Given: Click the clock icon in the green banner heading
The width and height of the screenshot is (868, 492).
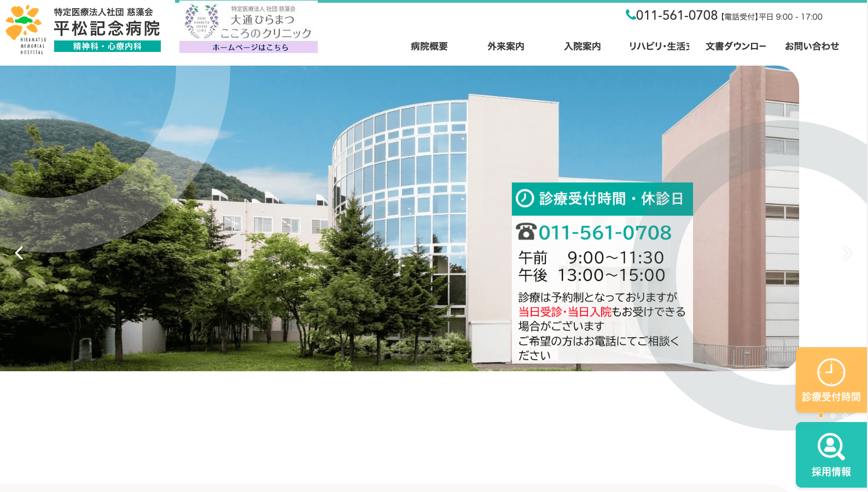Looking at the screenshot, I should coord(525,198).
